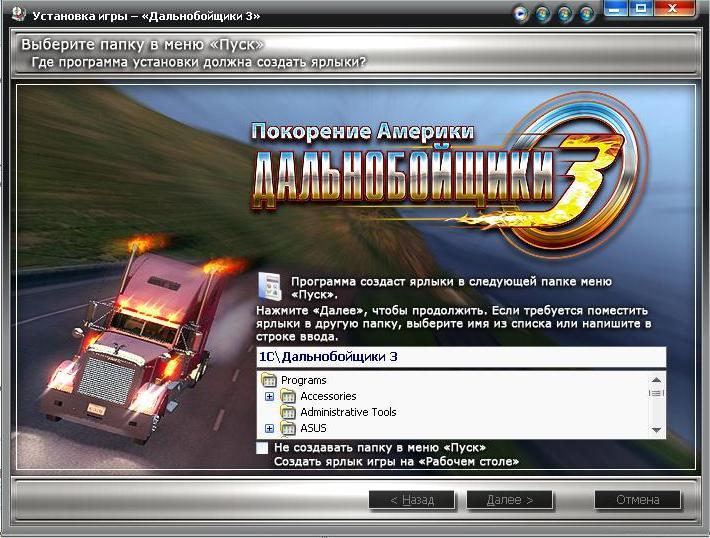Click the «1C\Дальнобойщики 3» folder name field
The width and height of the screenshot is (710, 538).
click(x=460, y=357)
